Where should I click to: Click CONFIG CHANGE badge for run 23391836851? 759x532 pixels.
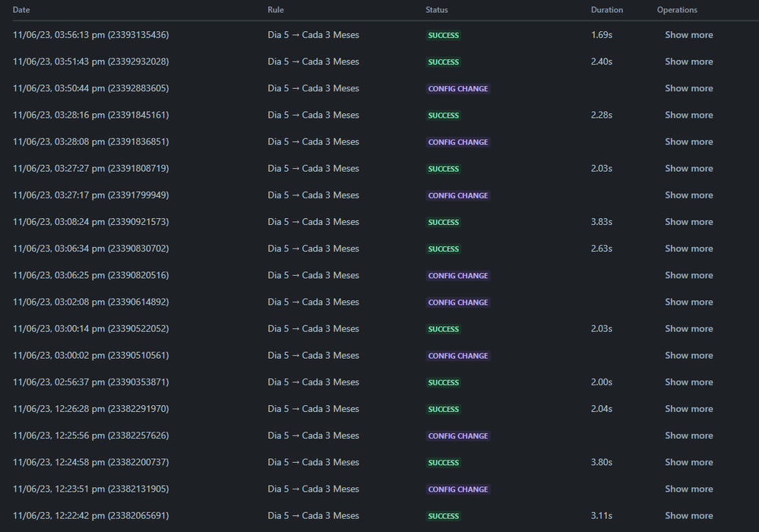458,142
